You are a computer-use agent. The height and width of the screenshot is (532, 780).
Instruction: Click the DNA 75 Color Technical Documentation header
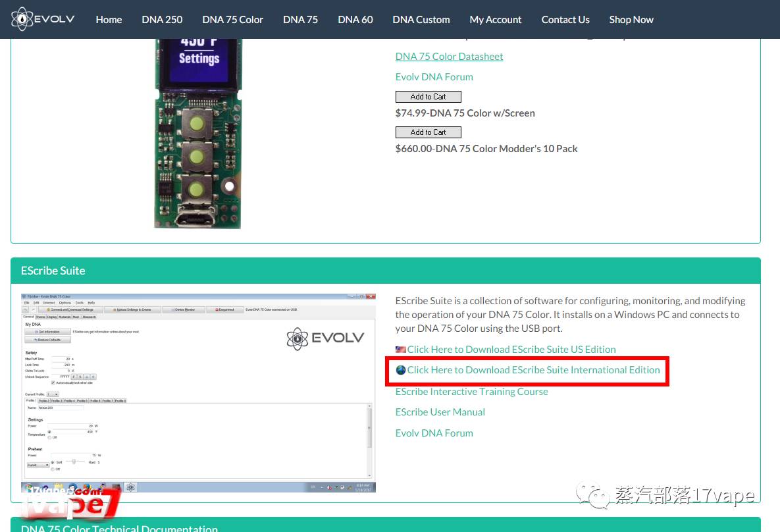(386, 525)
